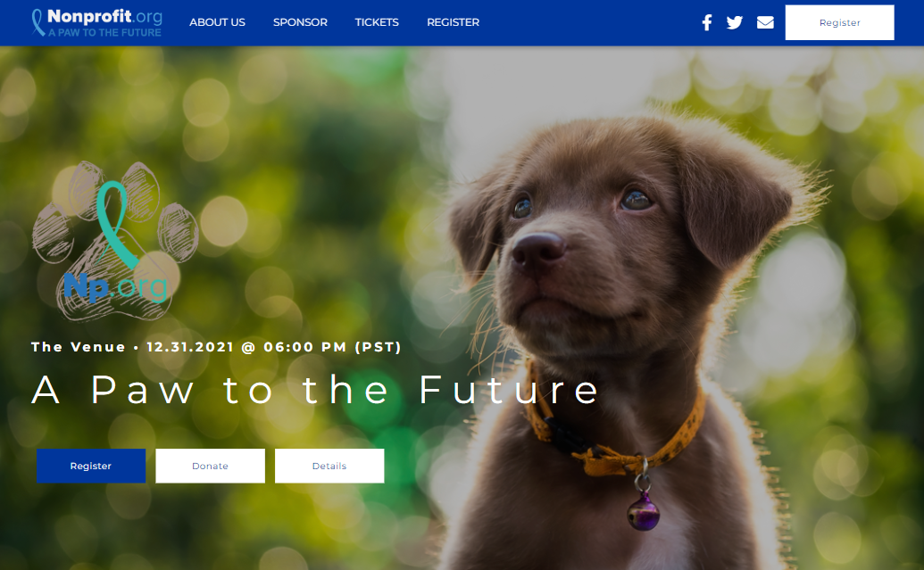Open the Twitter bird icon
Viewport: 924px width, 570px height.
coord(734,22)
